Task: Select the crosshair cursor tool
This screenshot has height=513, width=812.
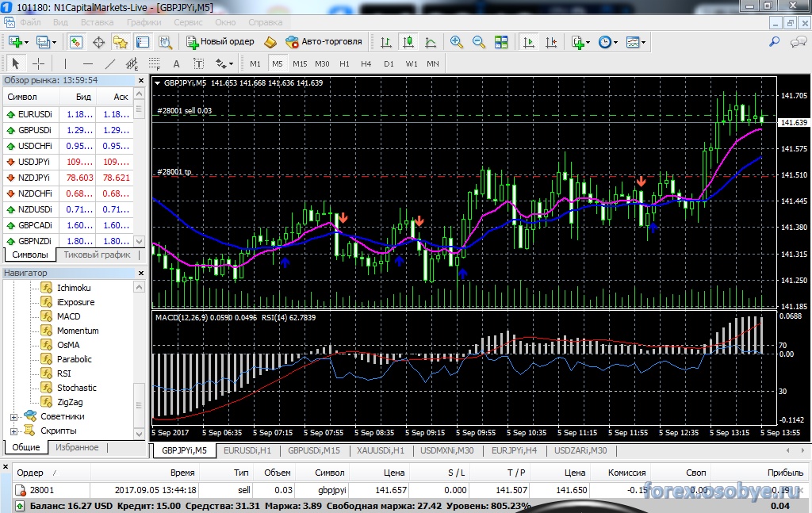Action: (x=38, y=63)
